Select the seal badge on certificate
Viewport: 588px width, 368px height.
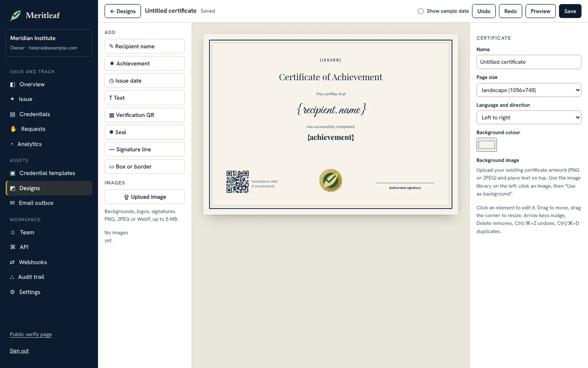331,180
